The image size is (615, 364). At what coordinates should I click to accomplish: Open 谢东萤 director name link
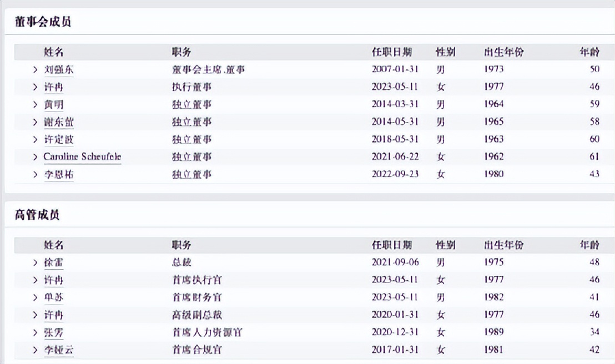[x=58, y=122]
